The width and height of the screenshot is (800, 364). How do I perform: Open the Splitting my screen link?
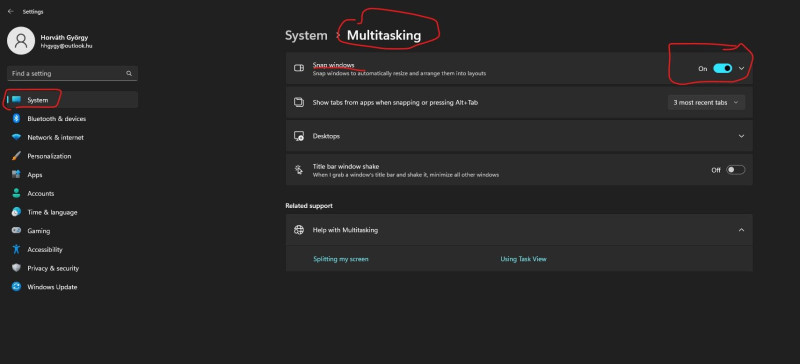coord(340,259)
